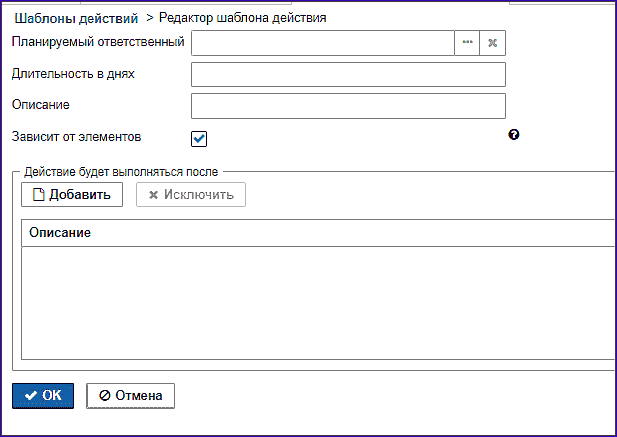Select the Редактор шаблона действия breadcrumb text
This screenshot has width=617, height=437.
(242, 18)
